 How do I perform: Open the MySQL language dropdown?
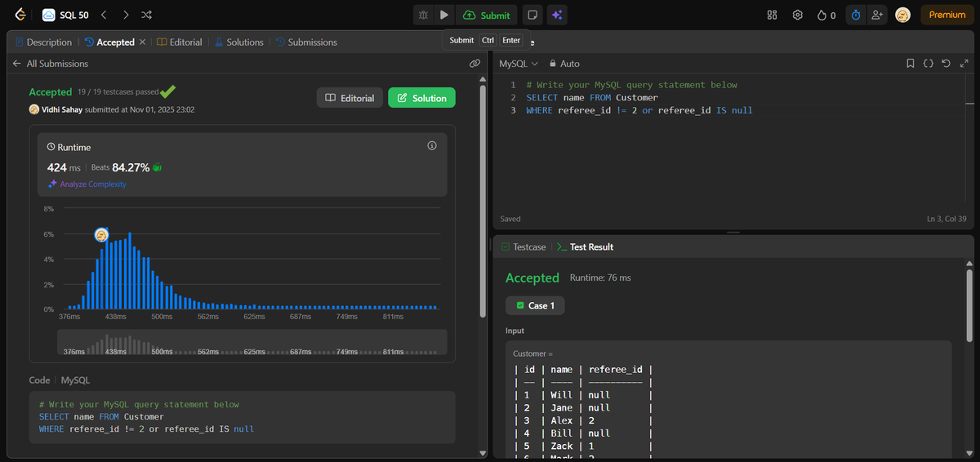pyautogui.click(x=519, y=64)
